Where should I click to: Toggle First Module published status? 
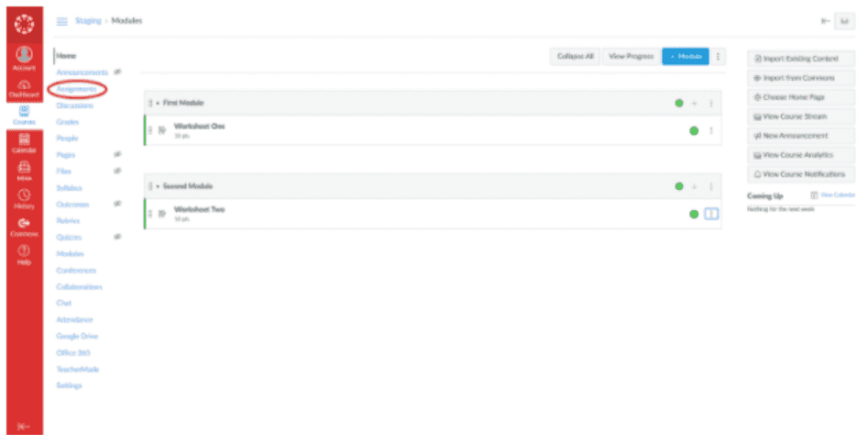pos(679,103)
